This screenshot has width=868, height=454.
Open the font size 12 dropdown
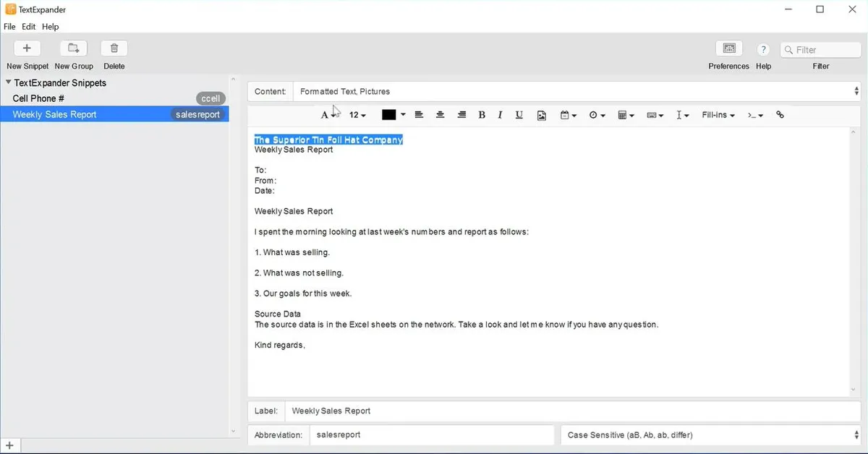pyautogui.click(x=357, y=115)
